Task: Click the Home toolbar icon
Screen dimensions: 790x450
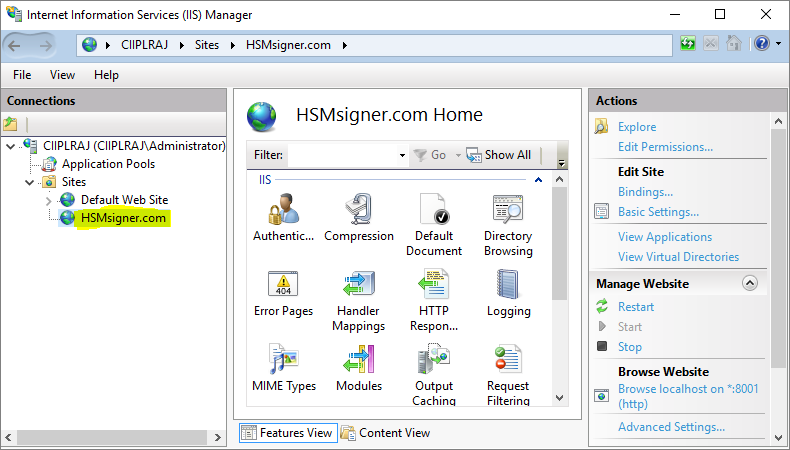Action: [x=734, y=44]
